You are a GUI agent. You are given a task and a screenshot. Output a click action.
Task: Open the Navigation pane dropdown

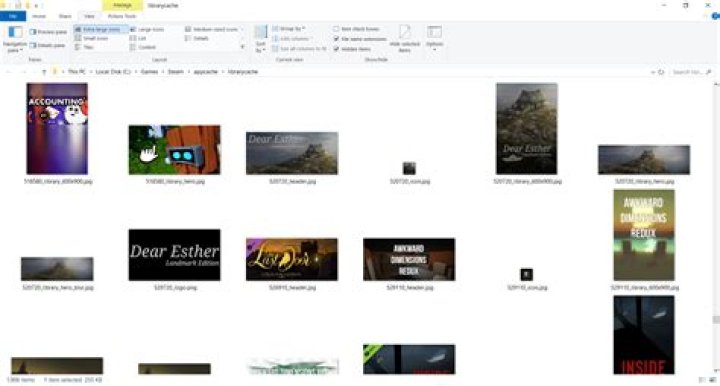(15, 39)
